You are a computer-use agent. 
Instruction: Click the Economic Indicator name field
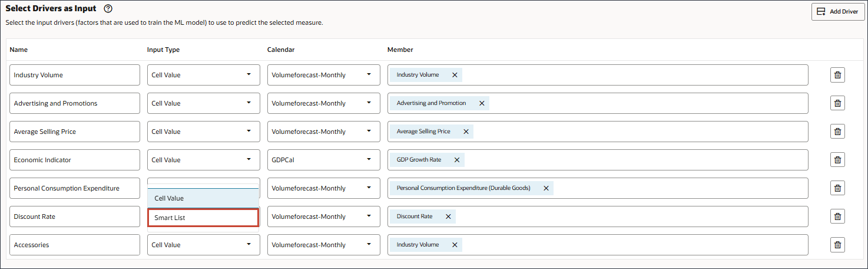[75, 160]
